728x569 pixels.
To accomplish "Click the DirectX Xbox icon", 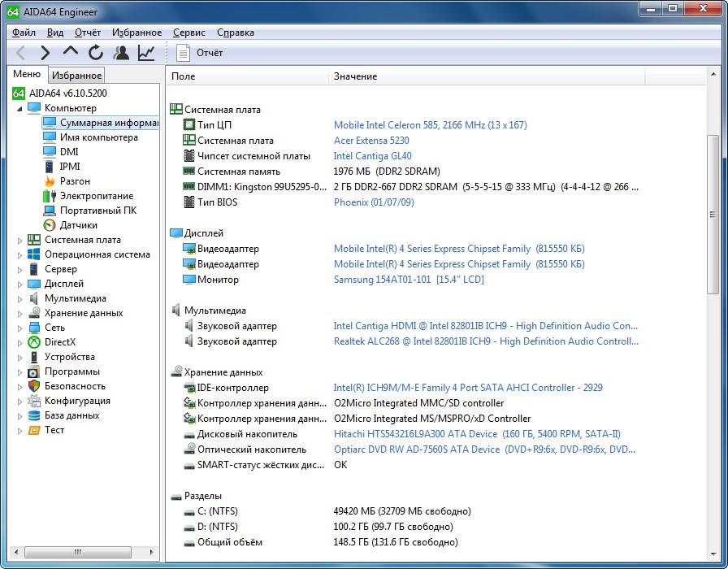I will [34, 342].
